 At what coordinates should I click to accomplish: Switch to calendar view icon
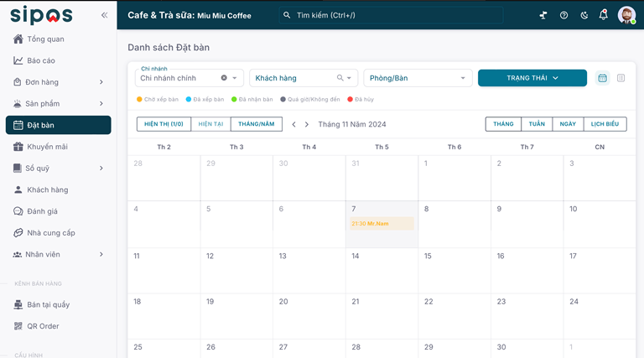603,78
